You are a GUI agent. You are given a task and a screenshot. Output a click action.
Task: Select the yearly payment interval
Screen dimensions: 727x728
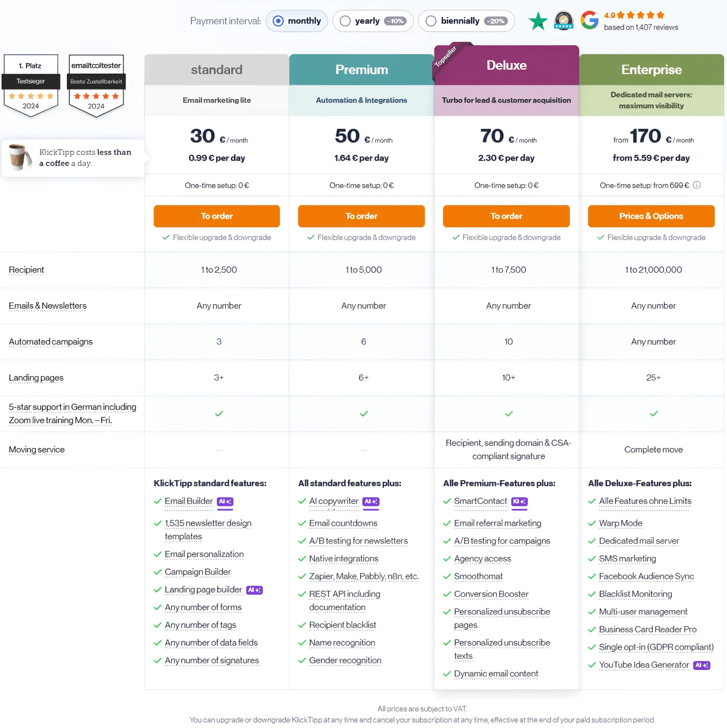coord(345,21)
